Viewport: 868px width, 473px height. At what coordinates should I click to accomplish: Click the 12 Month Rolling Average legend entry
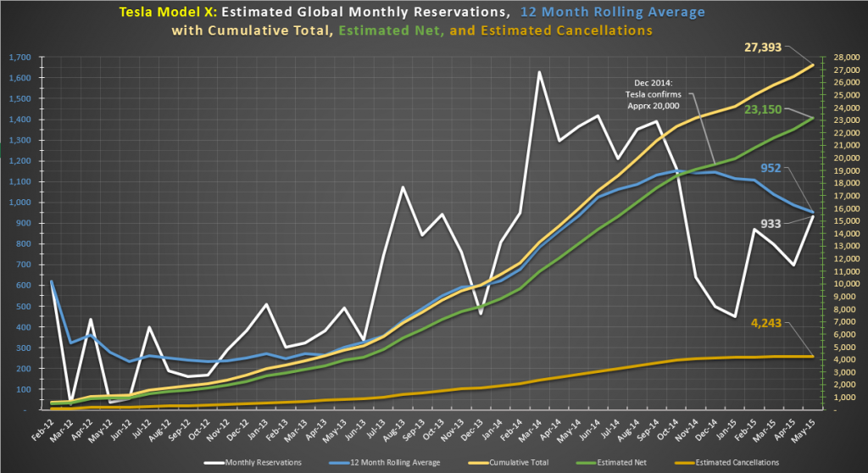(385, 463)
